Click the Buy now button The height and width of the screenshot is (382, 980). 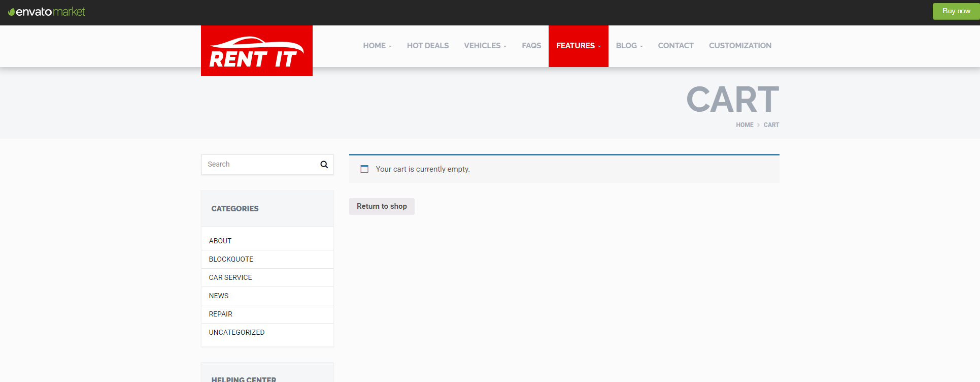[956, 11]
